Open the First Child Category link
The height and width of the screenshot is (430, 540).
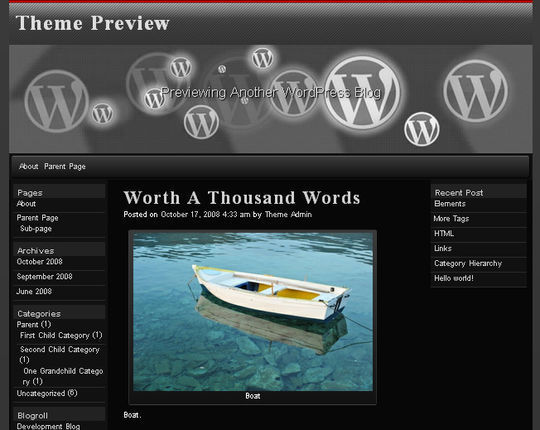(54, 335)
